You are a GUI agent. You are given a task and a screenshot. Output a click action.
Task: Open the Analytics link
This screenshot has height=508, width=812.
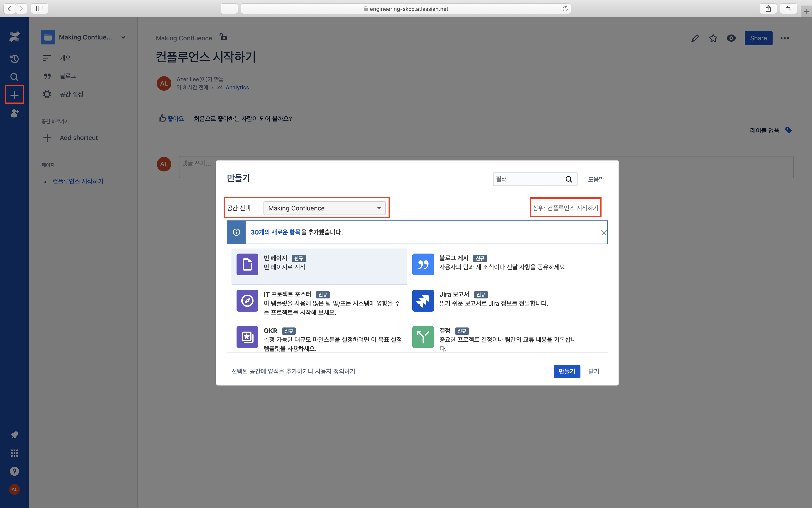click(x=237, y=87)
